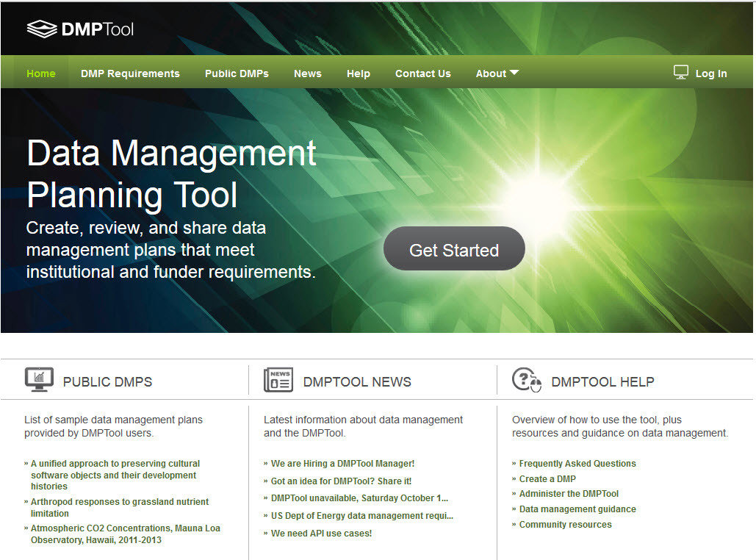Open the About menu item
The width and height of the screenshot is (756, 560).
click(x=491, y=73)
